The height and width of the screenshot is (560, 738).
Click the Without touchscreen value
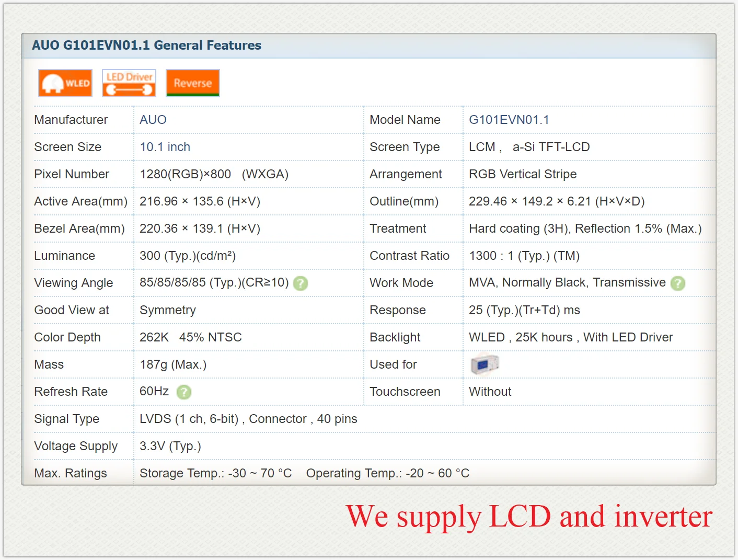pos(490,392)
